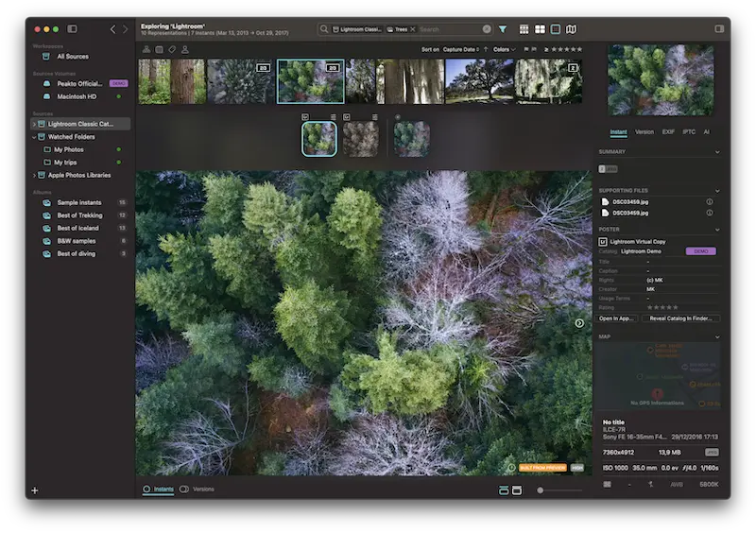Click Reveal Catalog In Finder... button
756x533 pixels.
(x=680, y=318)
